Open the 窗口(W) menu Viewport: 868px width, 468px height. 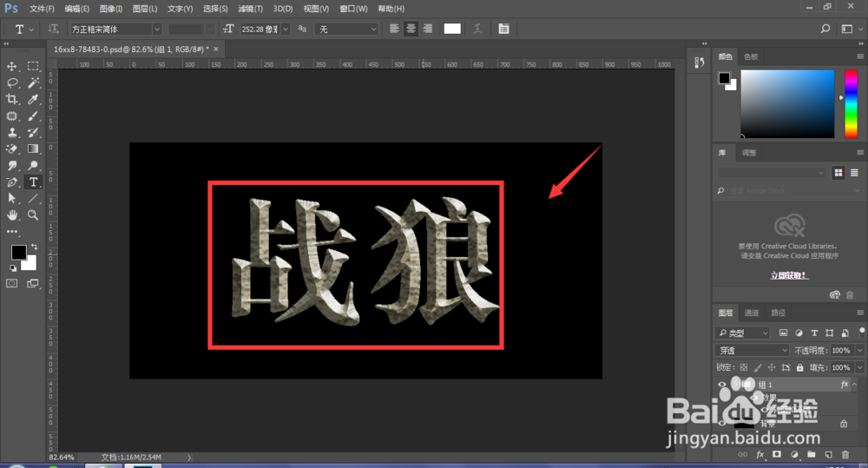(353, 9)
